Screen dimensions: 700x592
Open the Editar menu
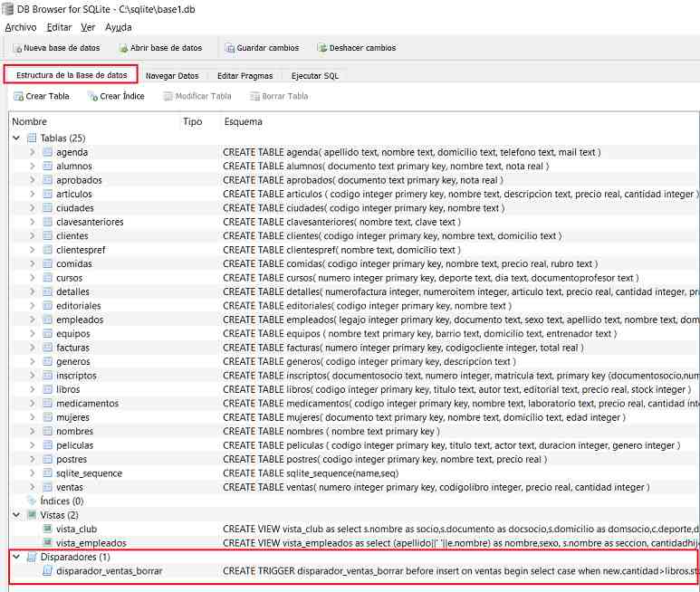59,28
